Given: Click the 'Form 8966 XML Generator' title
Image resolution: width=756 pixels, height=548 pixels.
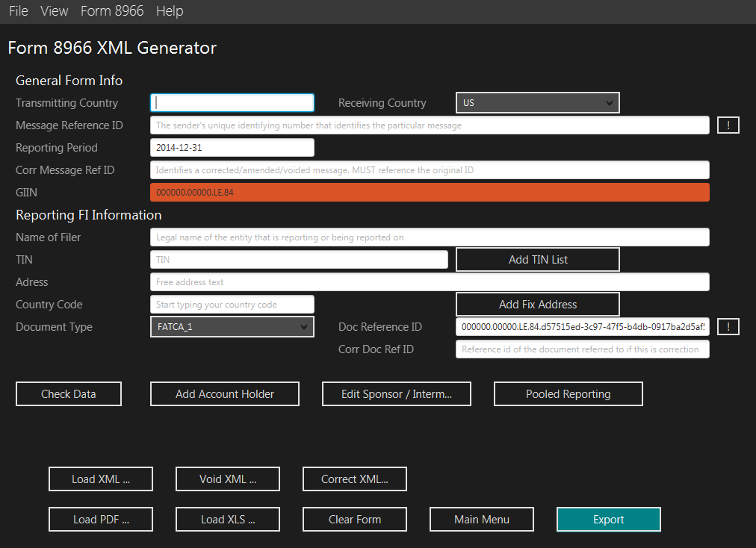Looking at the screenshot, I should 112,48.
